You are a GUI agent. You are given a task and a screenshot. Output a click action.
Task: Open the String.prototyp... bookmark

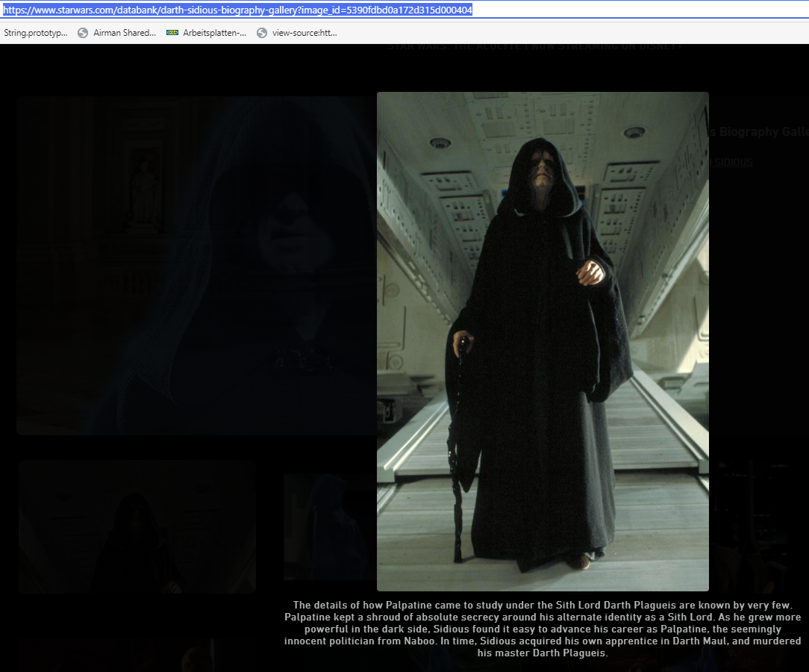(x=35, y=33)
